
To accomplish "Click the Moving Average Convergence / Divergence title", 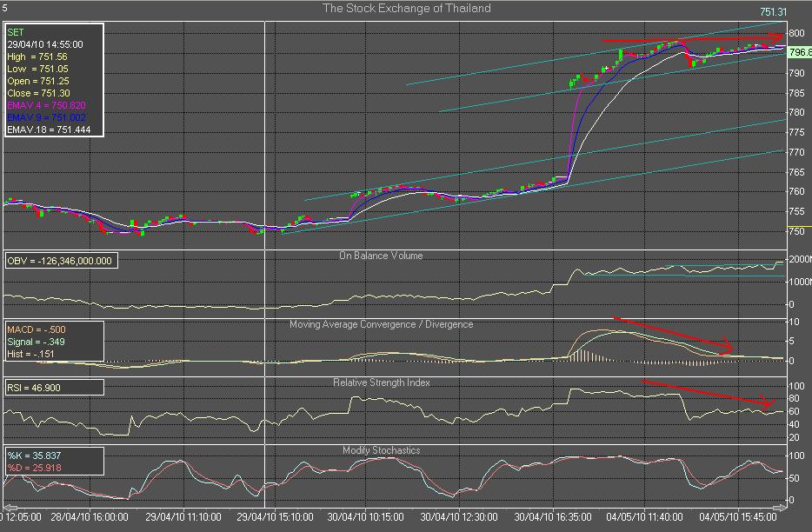I will [381, 324].
